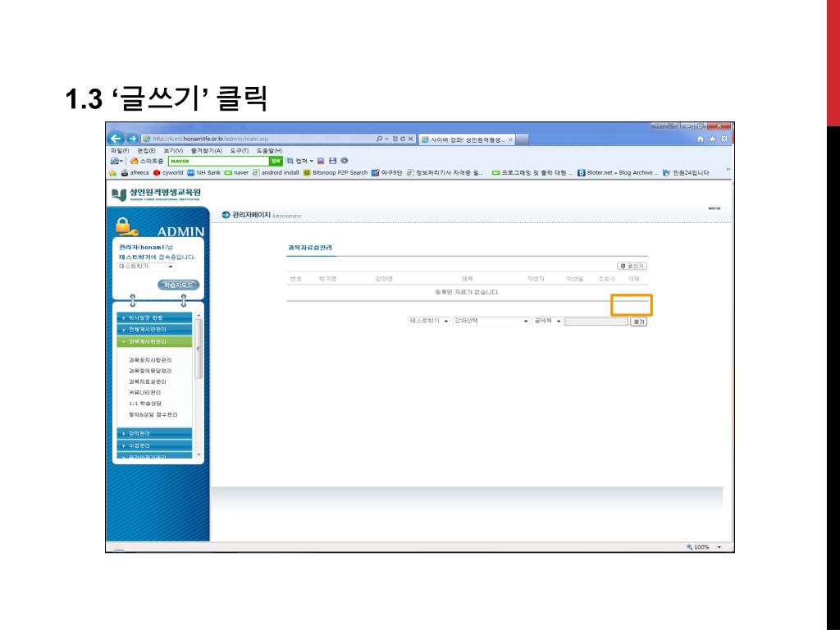Open the browser Tools gear icon
The image size is (840, 630).
point(724,139)
